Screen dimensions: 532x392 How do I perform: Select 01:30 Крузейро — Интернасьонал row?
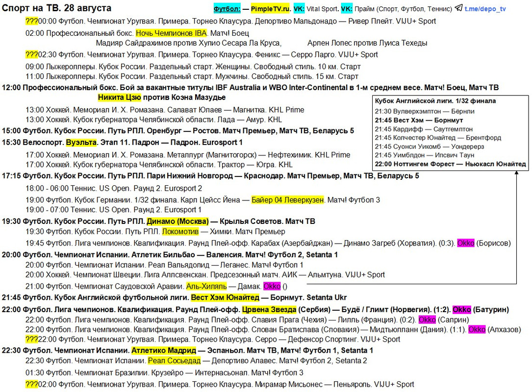(164, 373)
